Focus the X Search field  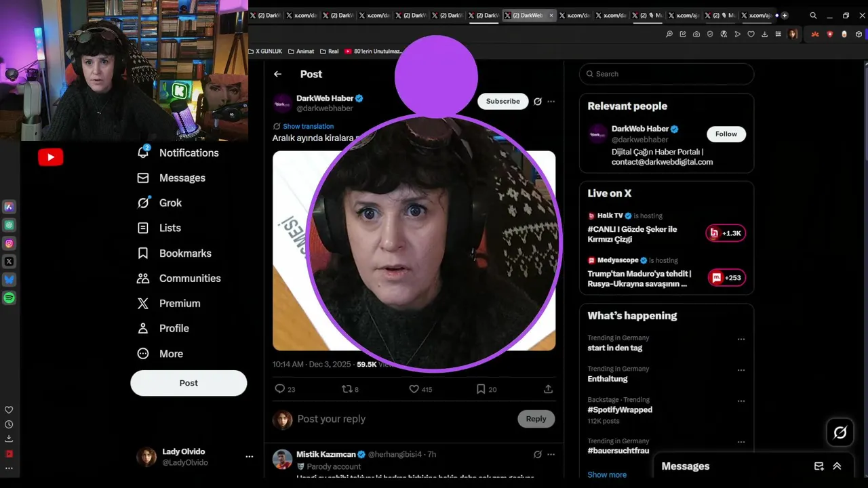click(667, 74)
